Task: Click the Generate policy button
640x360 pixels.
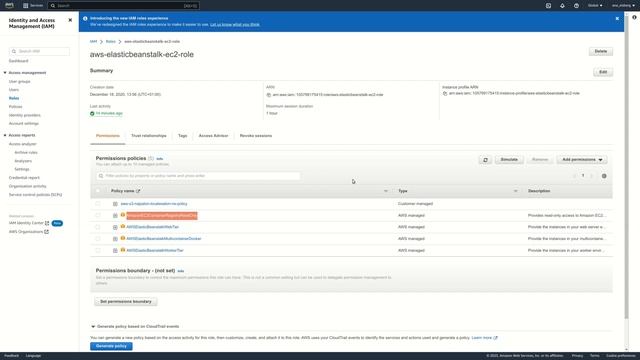Action: click(111, 346)
